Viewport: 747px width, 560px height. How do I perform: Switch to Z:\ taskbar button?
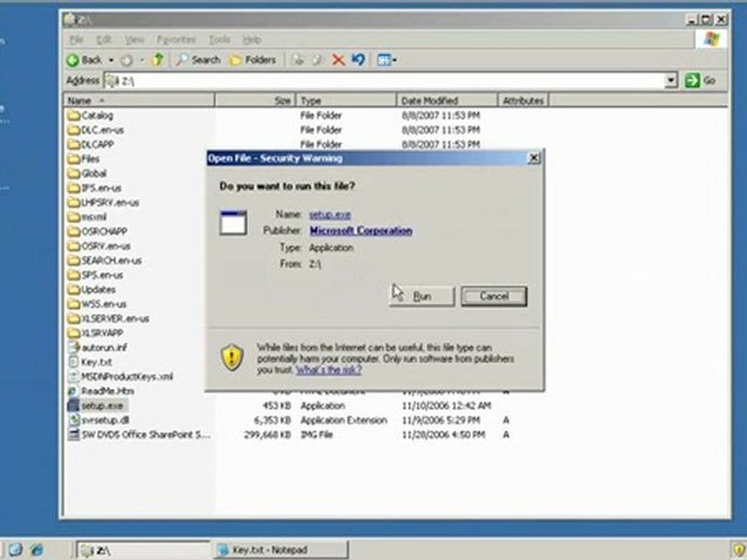click(143, 551)
